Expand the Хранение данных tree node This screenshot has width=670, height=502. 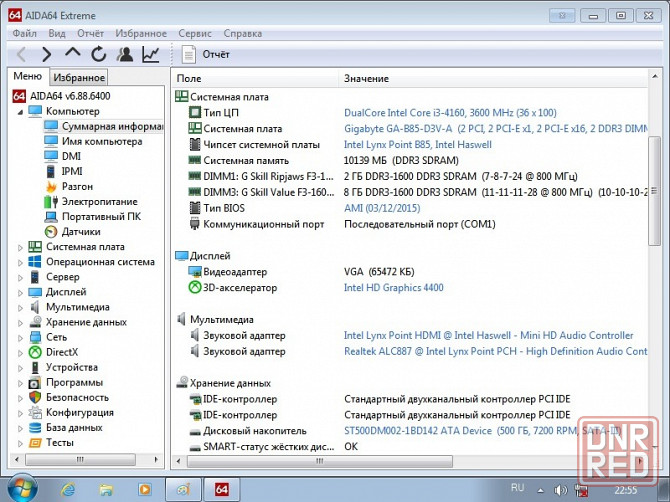pos(20,323)
